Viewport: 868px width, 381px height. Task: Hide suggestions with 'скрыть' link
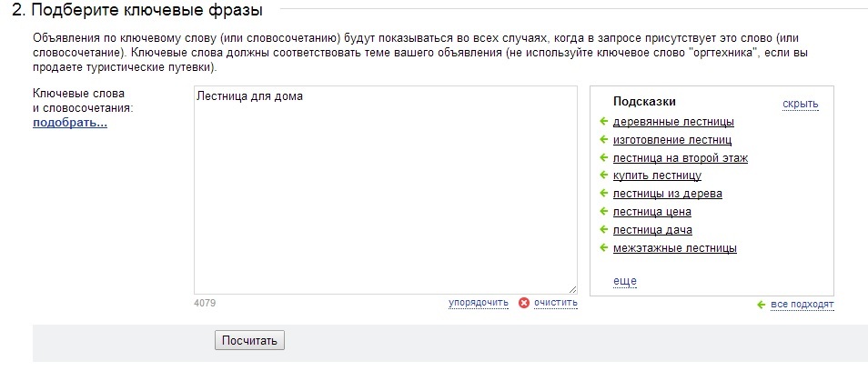tap(800, 104)
